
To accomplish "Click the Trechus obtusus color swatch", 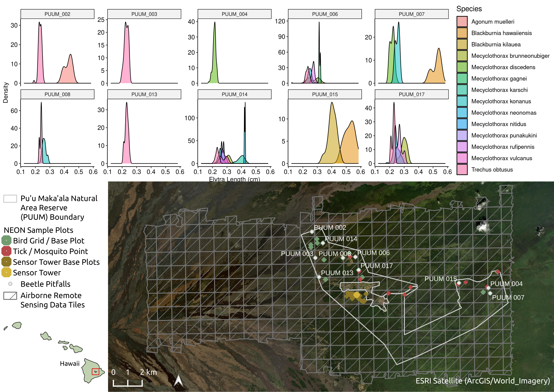I will tap(462, 169).
